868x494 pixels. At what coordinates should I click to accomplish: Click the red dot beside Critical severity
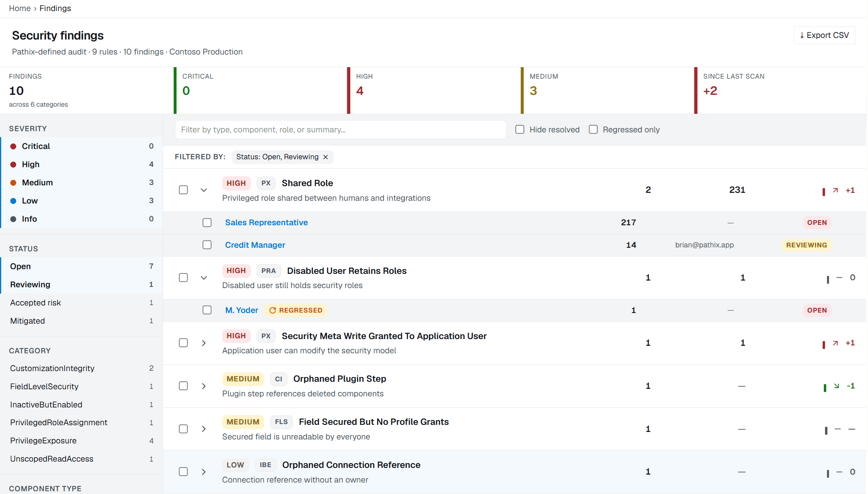(x=13, y=146)
